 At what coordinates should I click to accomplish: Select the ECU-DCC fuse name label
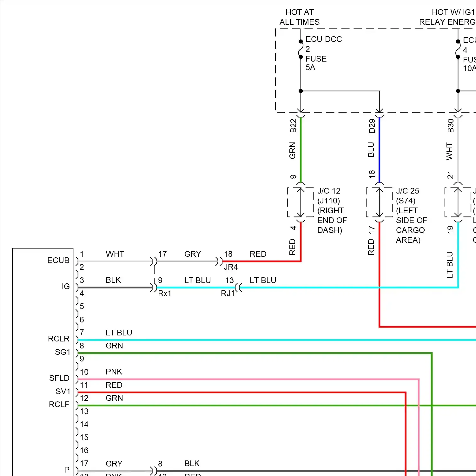[324, 39]
